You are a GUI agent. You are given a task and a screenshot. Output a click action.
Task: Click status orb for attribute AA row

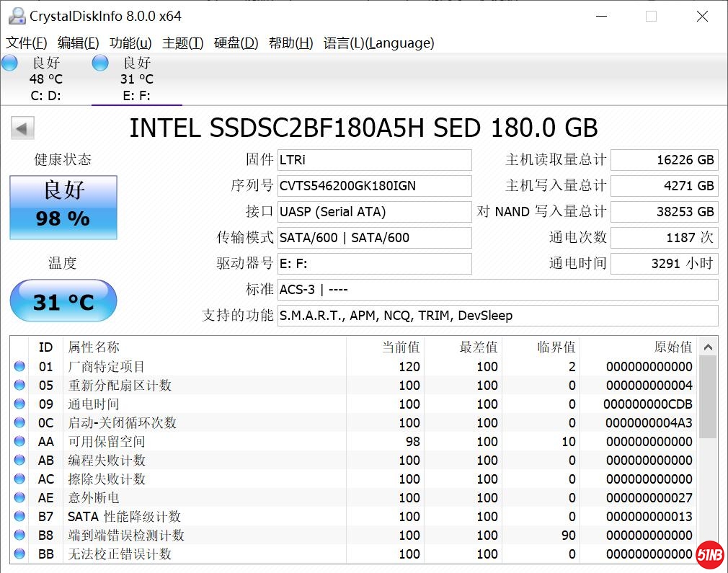tap(19, 442)
